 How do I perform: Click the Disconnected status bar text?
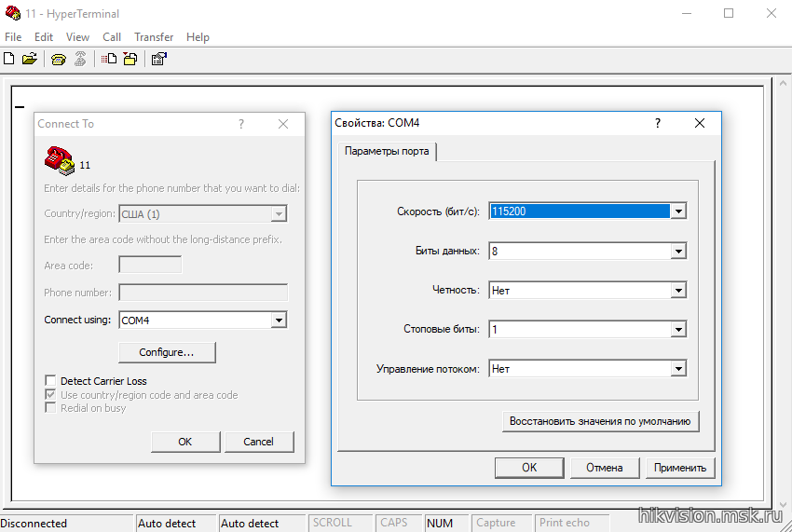(34, 523)
